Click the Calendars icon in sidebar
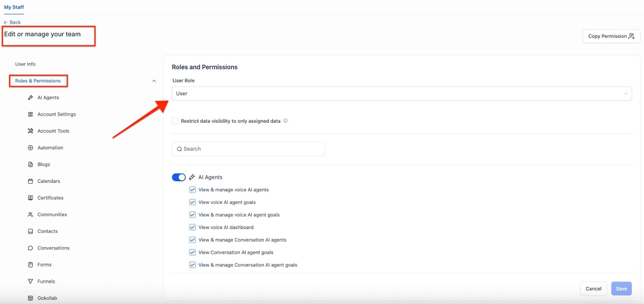Screen dimensions: 644x304 click(30, 181)
